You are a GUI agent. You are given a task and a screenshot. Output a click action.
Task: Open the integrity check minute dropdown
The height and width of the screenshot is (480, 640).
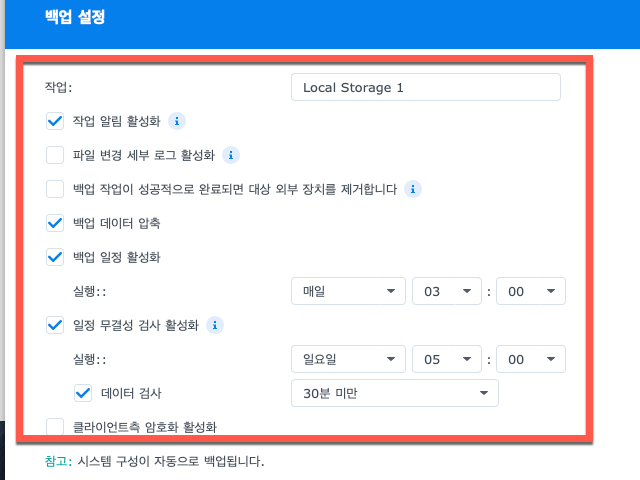tap(531, 359)
